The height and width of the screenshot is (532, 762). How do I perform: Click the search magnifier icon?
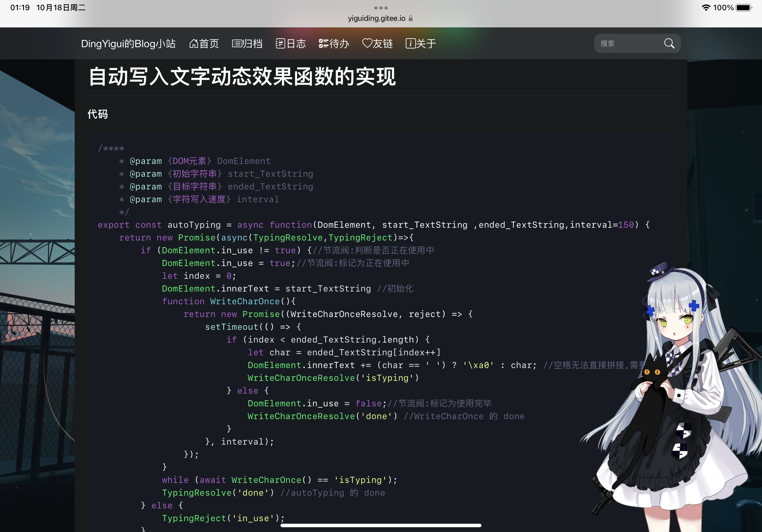click(x=669, y=43)
